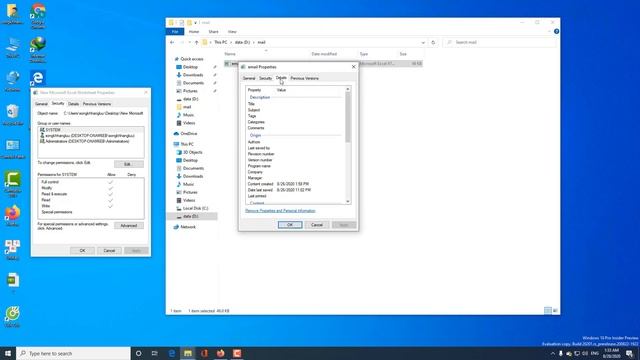The image size is (640, 360).
Task: Open Microsoft Edge desktop shortcut
Action: tap(38, 78)
